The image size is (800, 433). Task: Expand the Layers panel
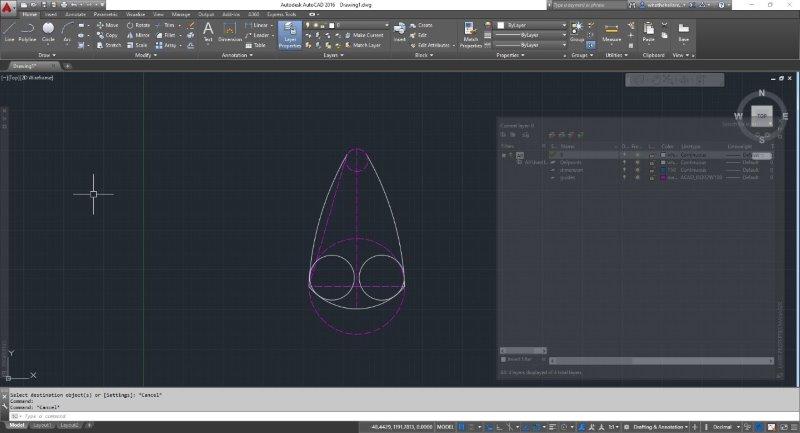[333, 55]
